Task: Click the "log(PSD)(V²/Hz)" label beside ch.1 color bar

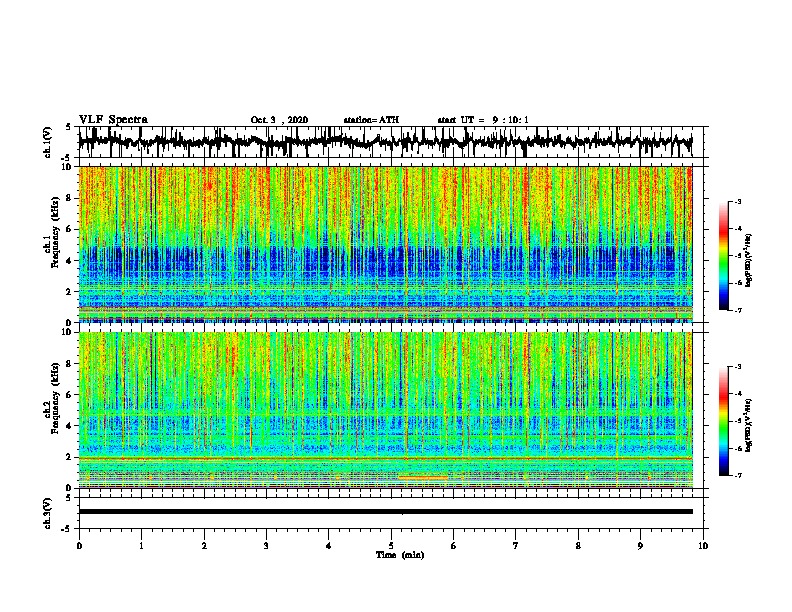Action: 748,260
